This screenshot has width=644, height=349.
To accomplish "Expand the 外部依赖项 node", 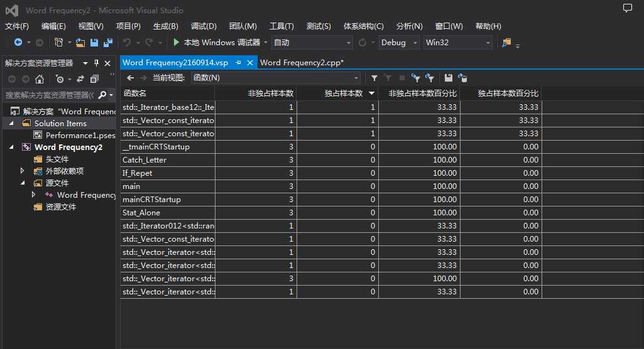I will click(23, 171).
